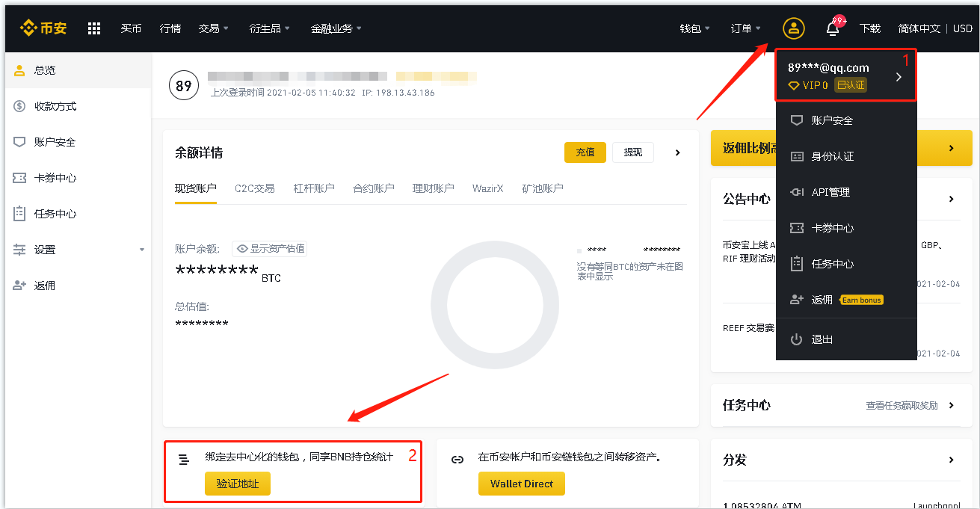Click the 已认证 verified badge

point(851,85)
